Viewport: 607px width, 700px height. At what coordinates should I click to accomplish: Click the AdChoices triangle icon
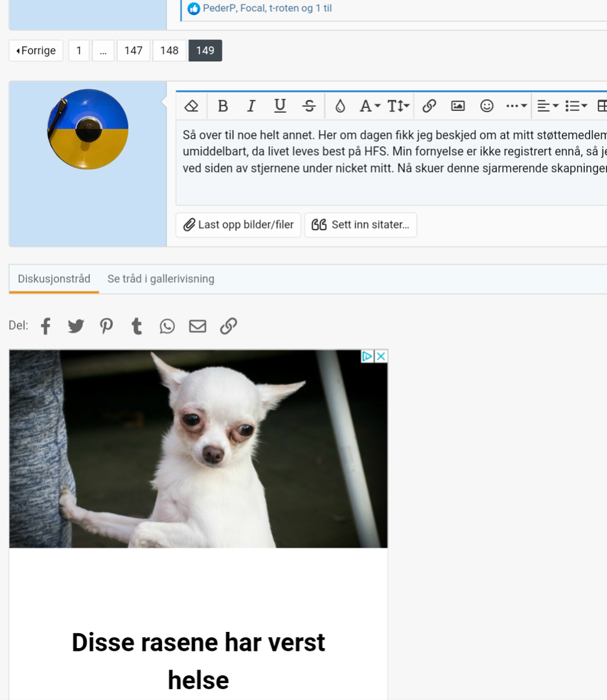(x=367, y=356)
